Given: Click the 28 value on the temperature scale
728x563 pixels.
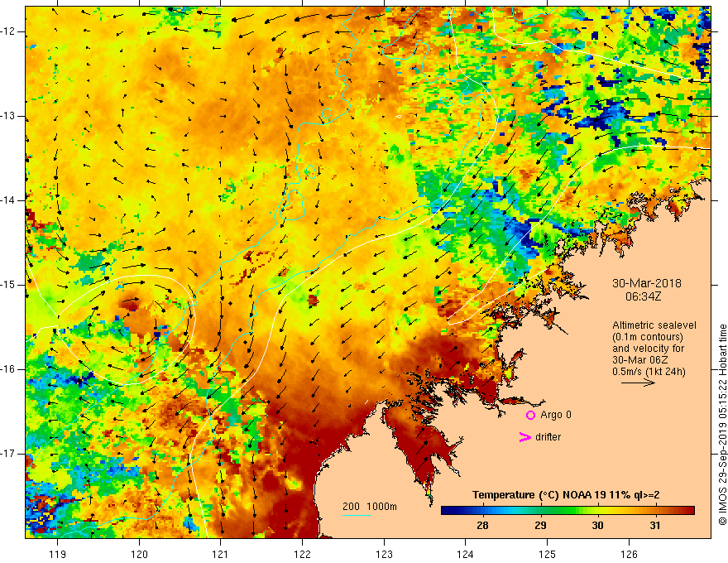Looking at the screenshot, I should 482,526.
